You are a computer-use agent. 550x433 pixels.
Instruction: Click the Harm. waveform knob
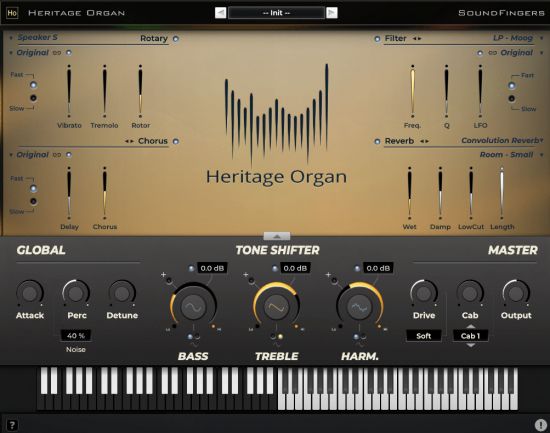click(360, 307)
